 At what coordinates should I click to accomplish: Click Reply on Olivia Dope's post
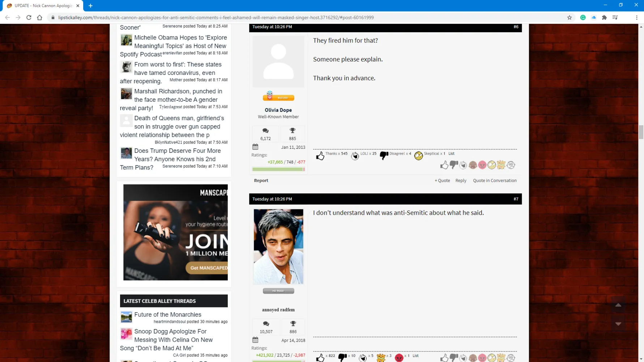click(x=461, y=181)
